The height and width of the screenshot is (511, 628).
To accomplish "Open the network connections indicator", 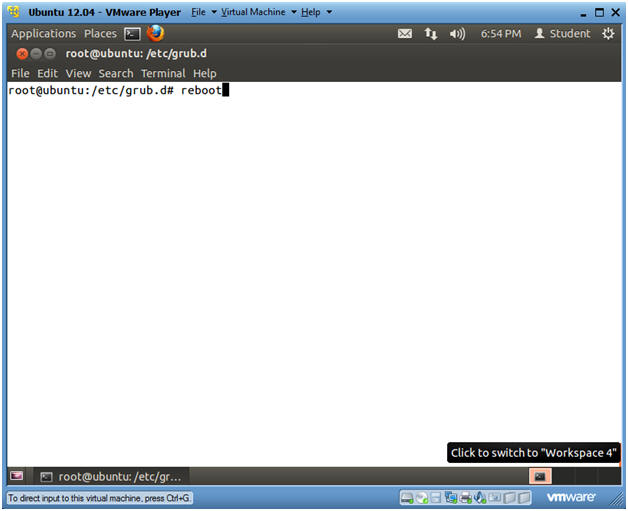I will click(x=431, y=34).
